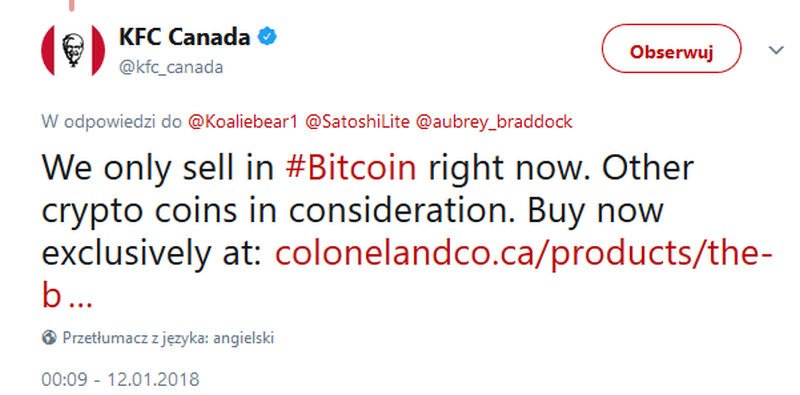Viewport: 800px width, 395px height.
Task: Open the #Bitcoin hashtag
Action: 351,168
